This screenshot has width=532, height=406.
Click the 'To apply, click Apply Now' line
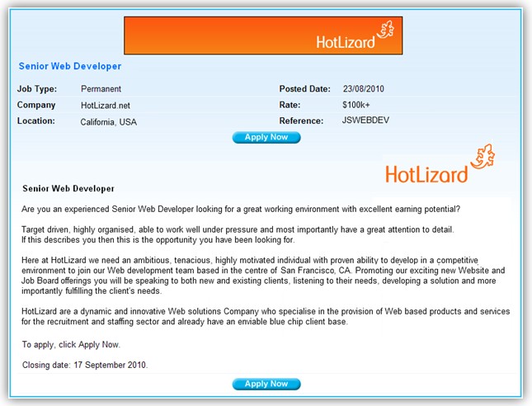[x=71, y=345]
